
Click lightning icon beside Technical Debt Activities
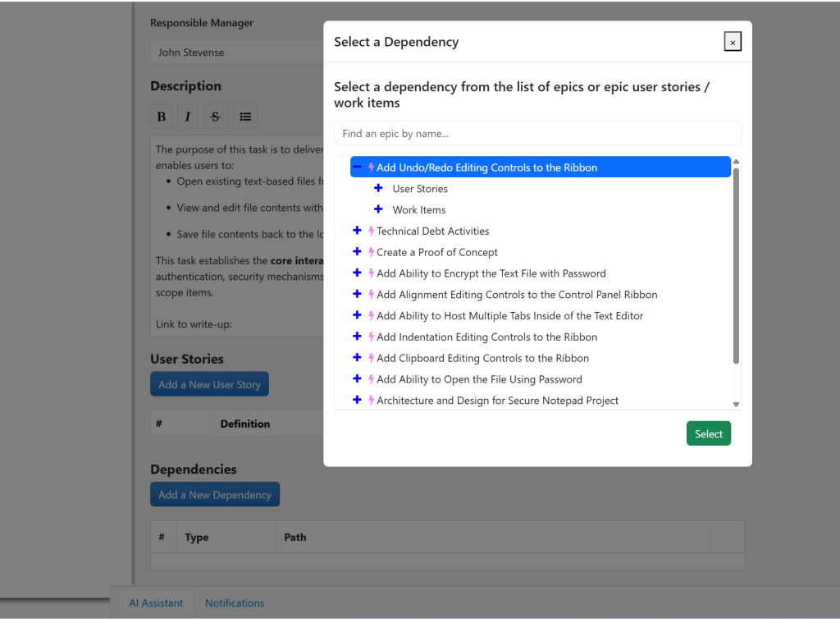pos(371,232)
